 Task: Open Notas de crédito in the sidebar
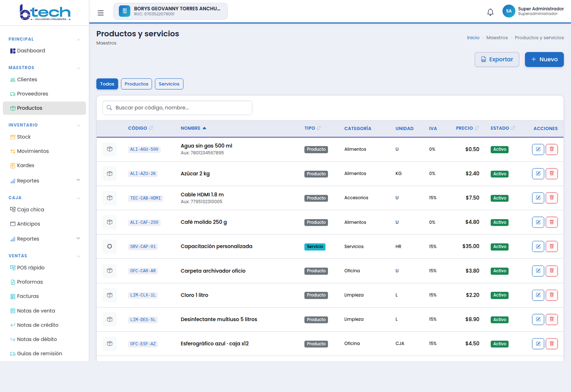point(44,325)
